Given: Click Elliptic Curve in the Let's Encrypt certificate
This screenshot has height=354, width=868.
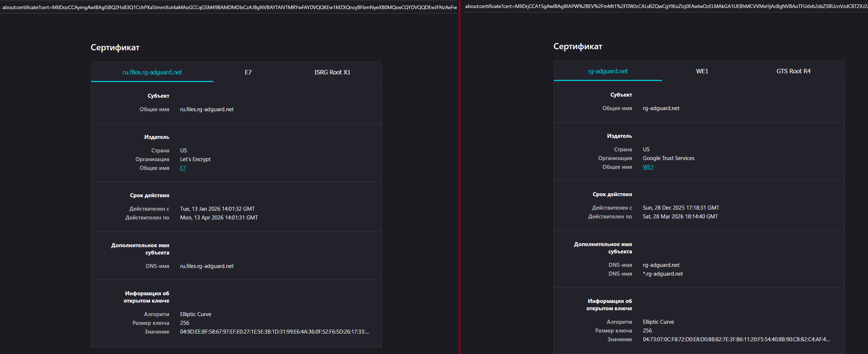Looking at the screenshot, I should [196, 314].
